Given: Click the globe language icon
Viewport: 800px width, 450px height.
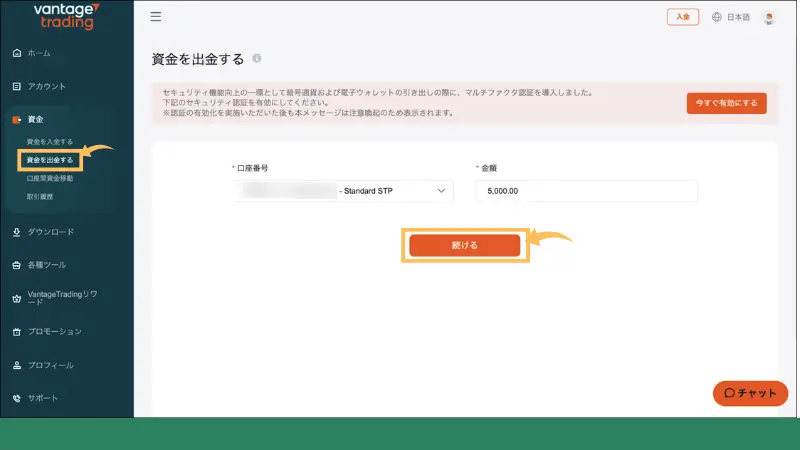Looking at the screenshot, I should [717, 17].
